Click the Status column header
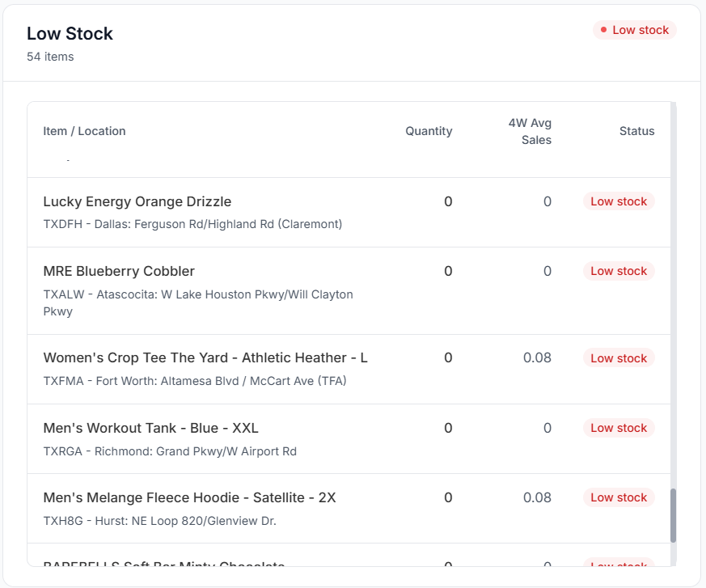The height and width of the screenshot is (588, 706). 636,132
